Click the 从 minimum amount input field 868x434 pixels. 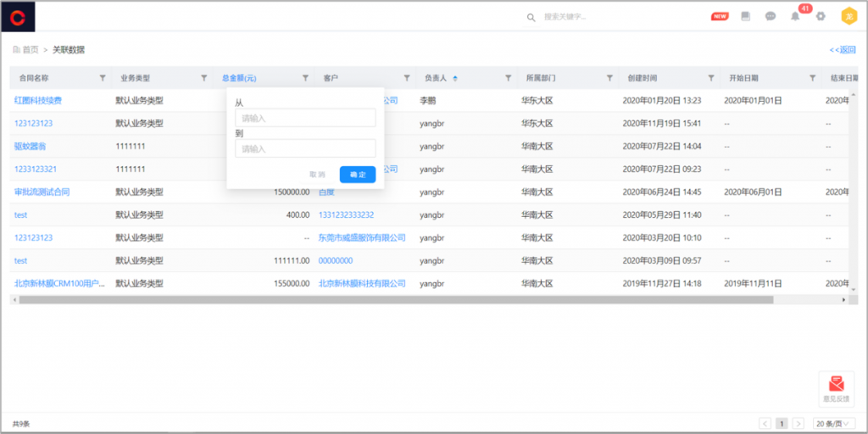[x=305, y=118]
